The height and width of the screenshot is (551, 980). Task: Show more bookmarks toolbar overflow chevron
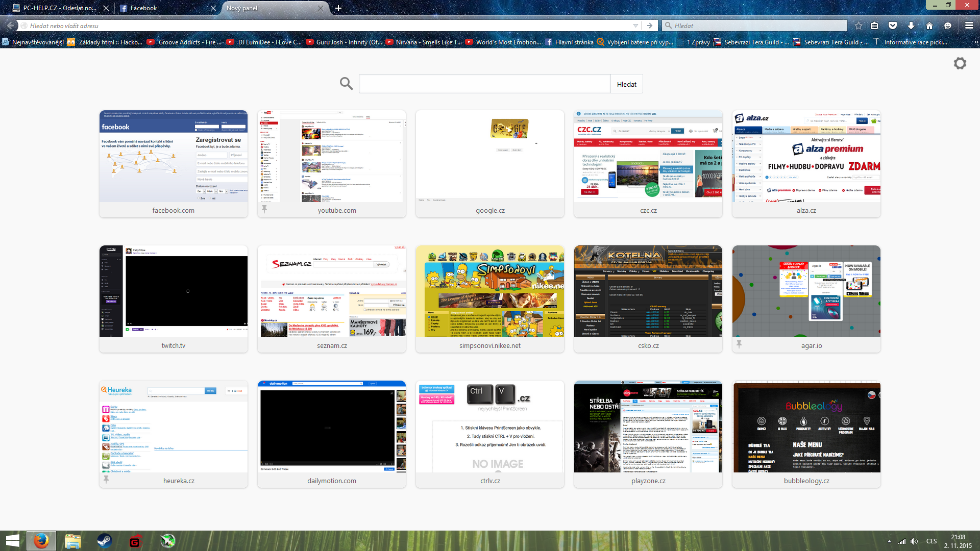click(x=976, y=42)
